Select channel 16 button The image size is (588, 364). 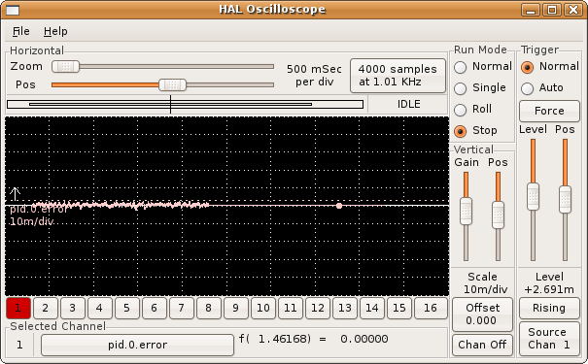click(431, 309)
